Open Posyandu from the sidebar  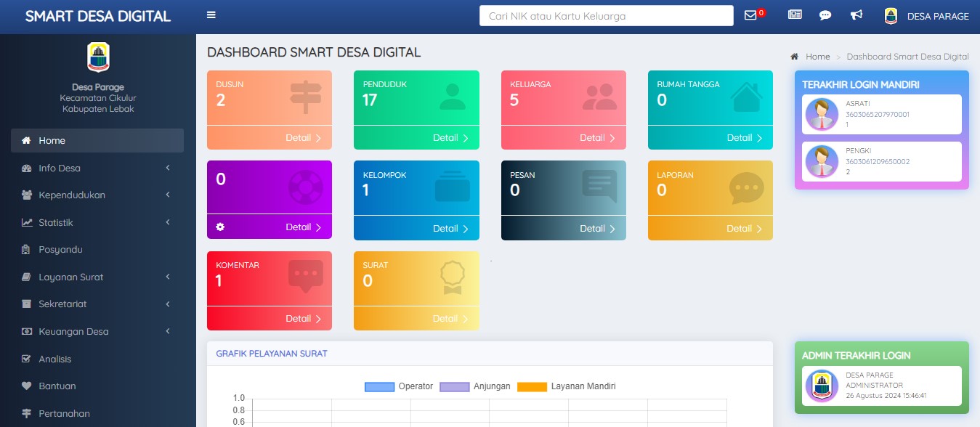[x=60, y=250]
